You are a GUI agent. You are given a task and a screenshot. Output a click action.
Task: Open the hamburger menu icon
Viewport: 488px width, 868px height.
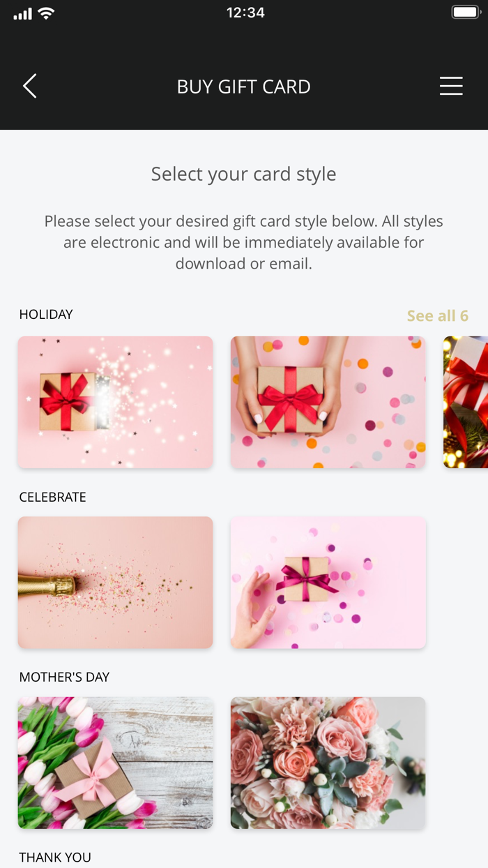451,86
